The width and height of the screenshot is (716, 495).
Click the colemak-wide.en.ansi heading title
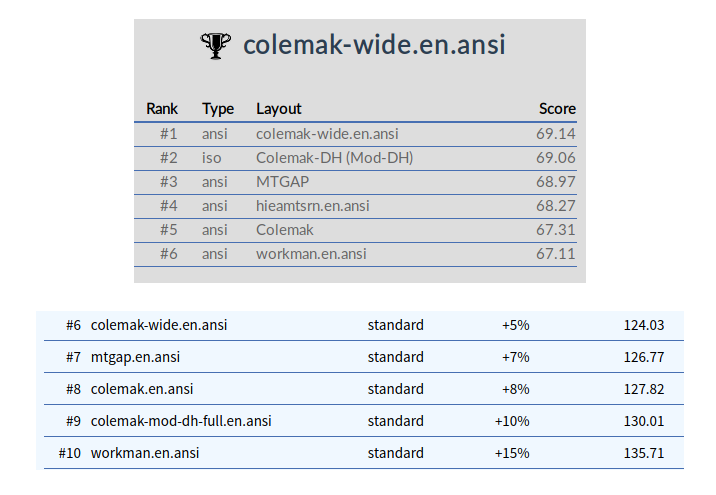(x=374, y=45)
